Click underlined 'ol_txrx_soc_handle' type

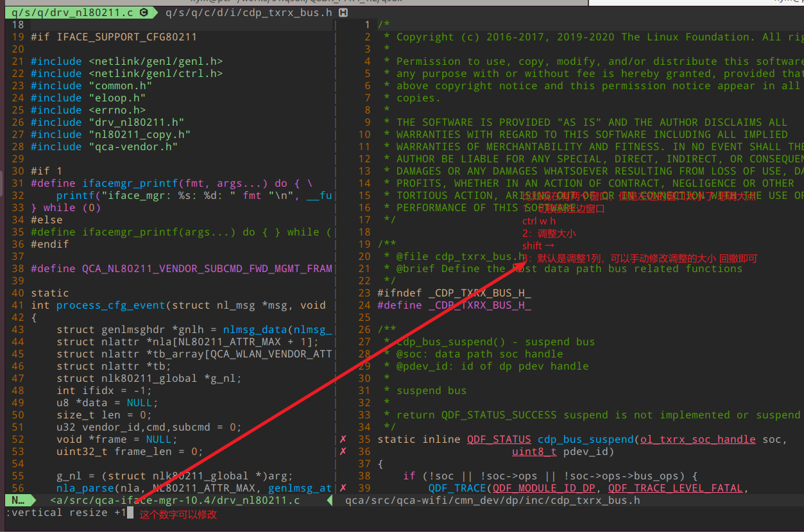[x=698, y=440]
